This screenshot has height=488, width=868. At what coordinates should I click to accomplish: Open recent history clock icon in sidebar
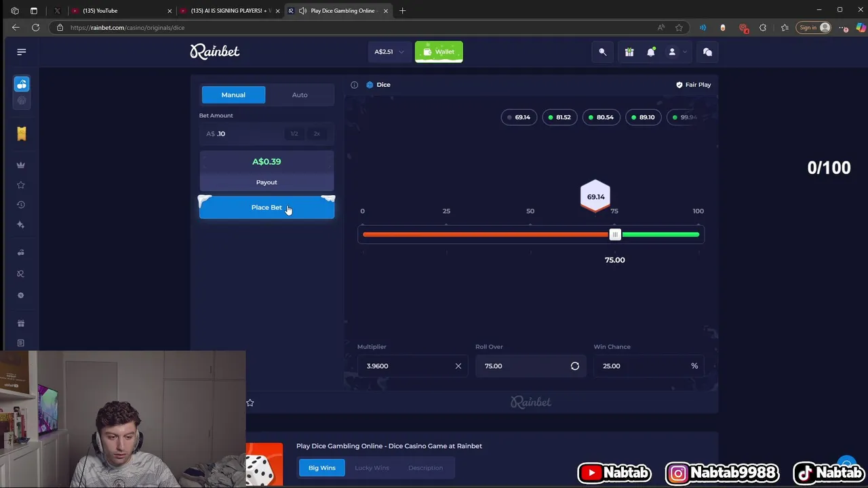(x=21, y=205)
